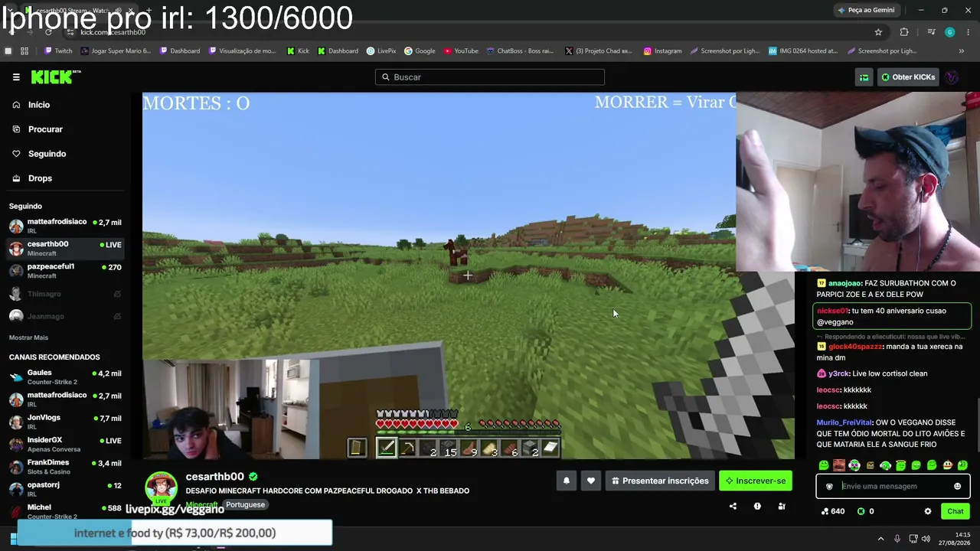Screen dimensions: 980x551
Task: Click the green Inscrever-se button
Action: point(755,481)
